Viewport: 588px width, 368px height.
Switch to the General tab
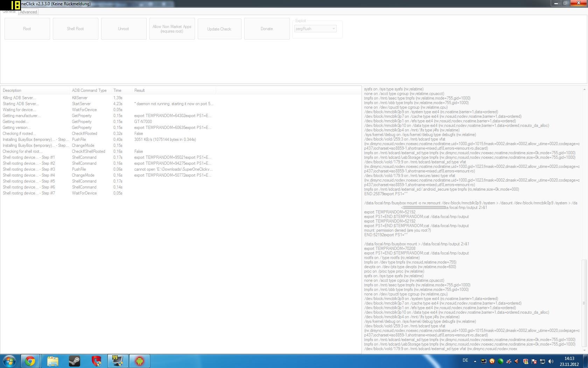9,12
